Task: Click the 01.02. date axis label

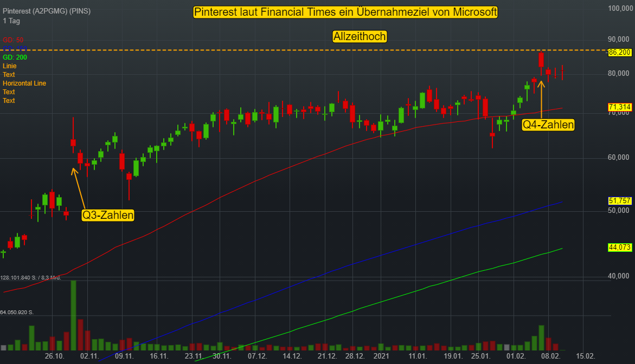Action: pos(516,356)
